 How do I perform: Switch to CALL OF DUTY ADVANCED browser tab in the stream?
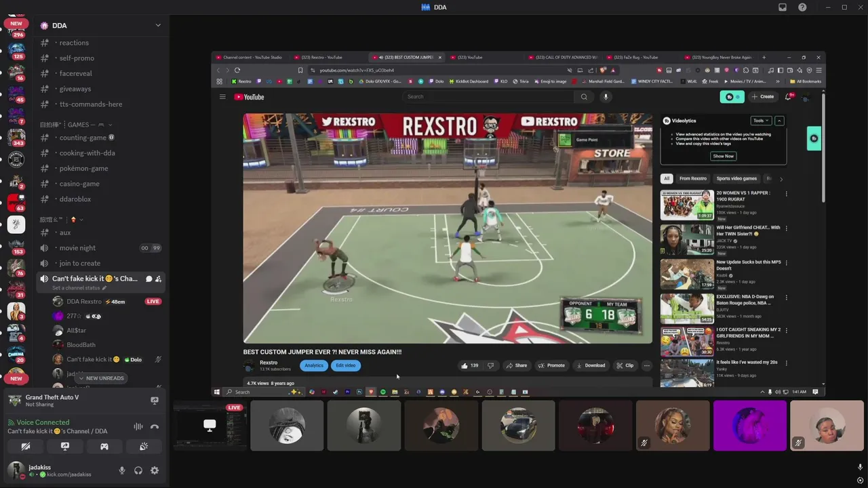pyautogui.click(x=563, y=58)
